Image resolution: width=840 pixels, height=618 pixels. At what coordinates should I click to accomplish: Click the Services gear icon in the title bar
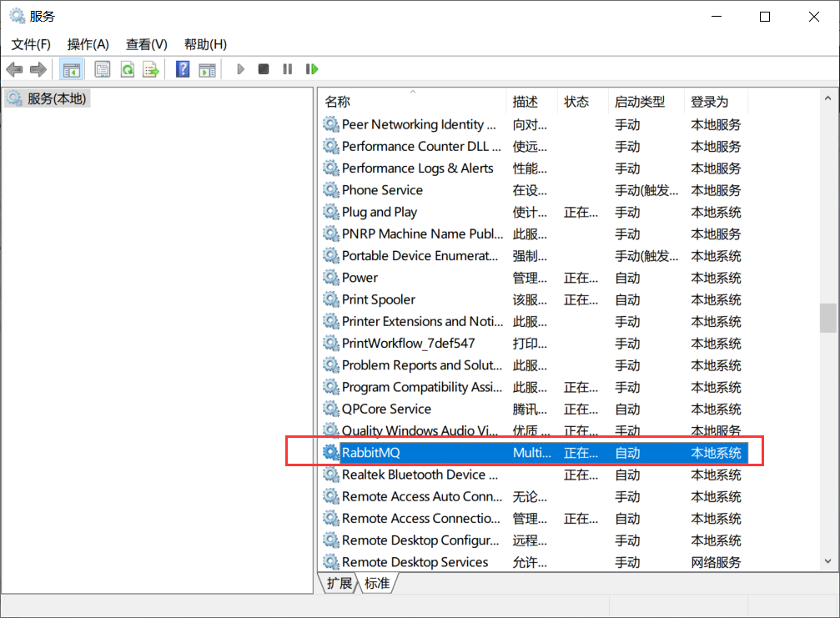pyautogui.click(x=18, y=16)
